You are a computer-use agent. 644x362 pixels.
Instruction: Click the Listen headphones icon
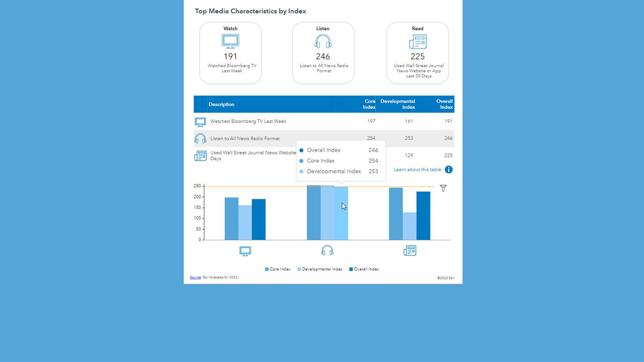click(x=323, y=42)
